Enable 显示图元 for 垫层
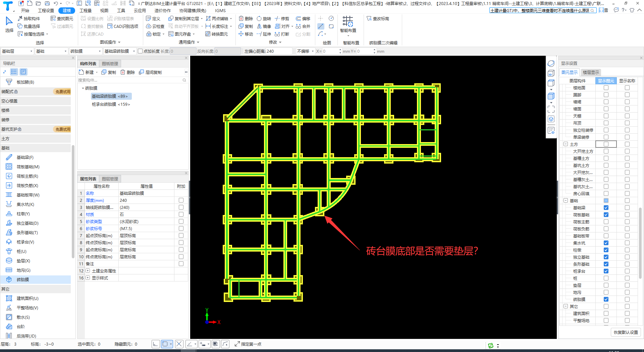 click(606, 285)
